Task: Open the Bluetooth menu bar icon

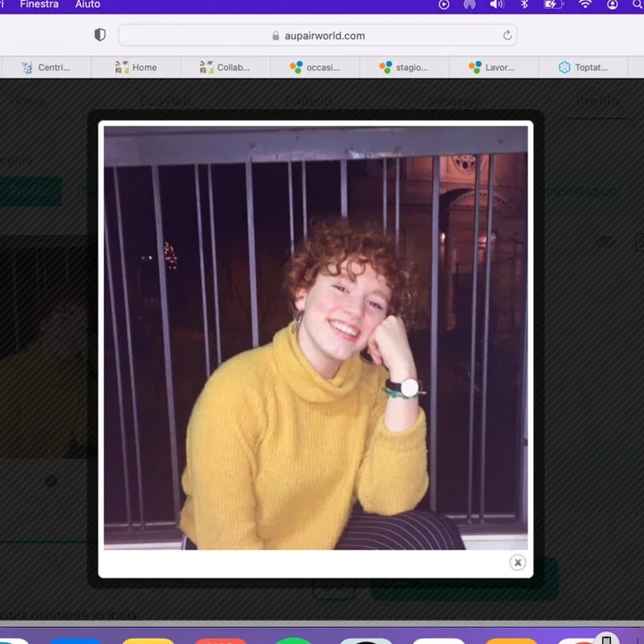Action: pyautogui.click(x=525, y=4)
